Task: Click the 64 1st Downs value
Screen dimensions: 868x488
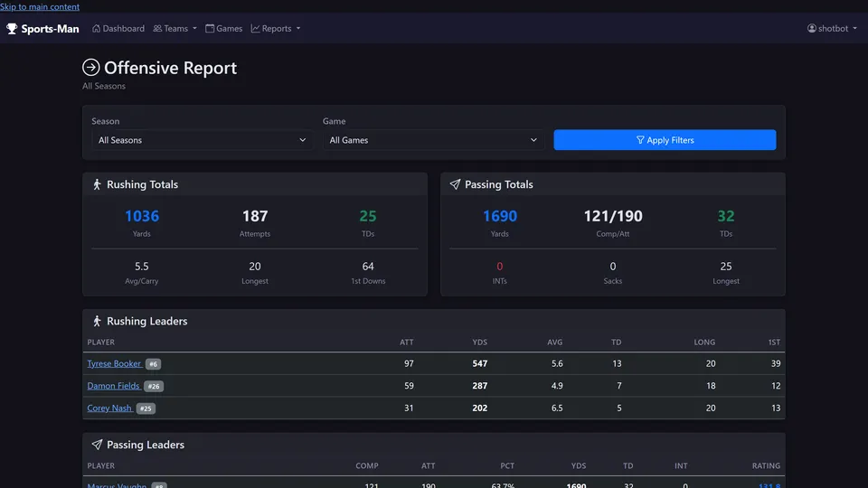Action: 368,266
